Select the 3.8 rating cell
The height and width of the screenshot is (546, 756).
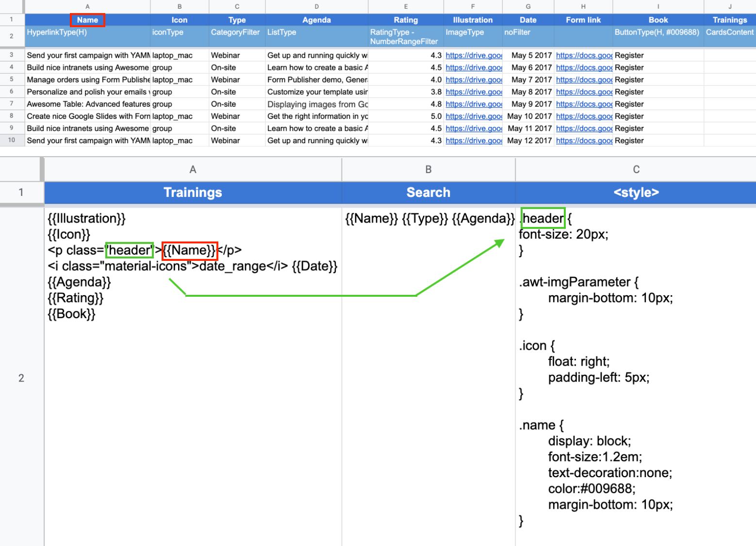tap(406, 92)
